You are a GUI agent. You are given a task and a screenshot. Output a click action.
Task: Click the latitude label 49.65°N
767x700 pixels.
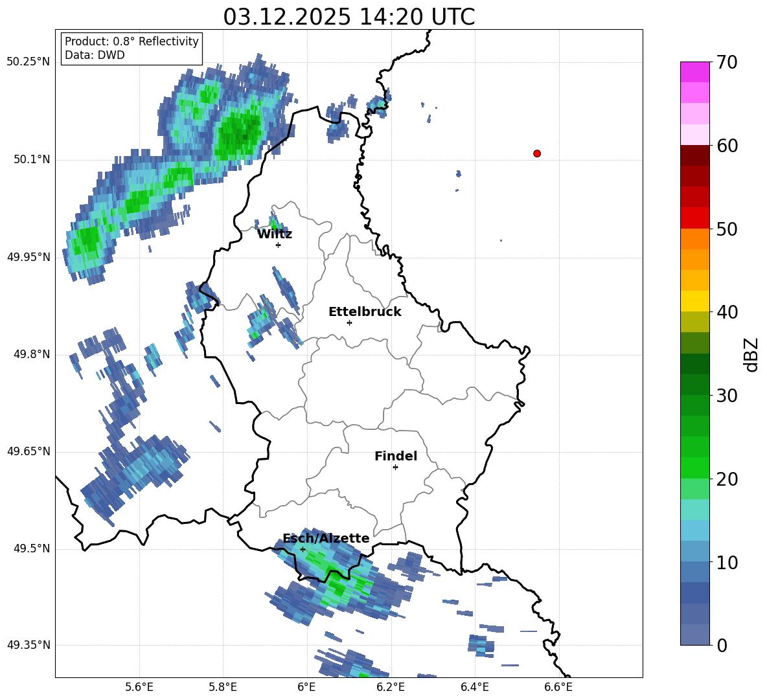29,451
